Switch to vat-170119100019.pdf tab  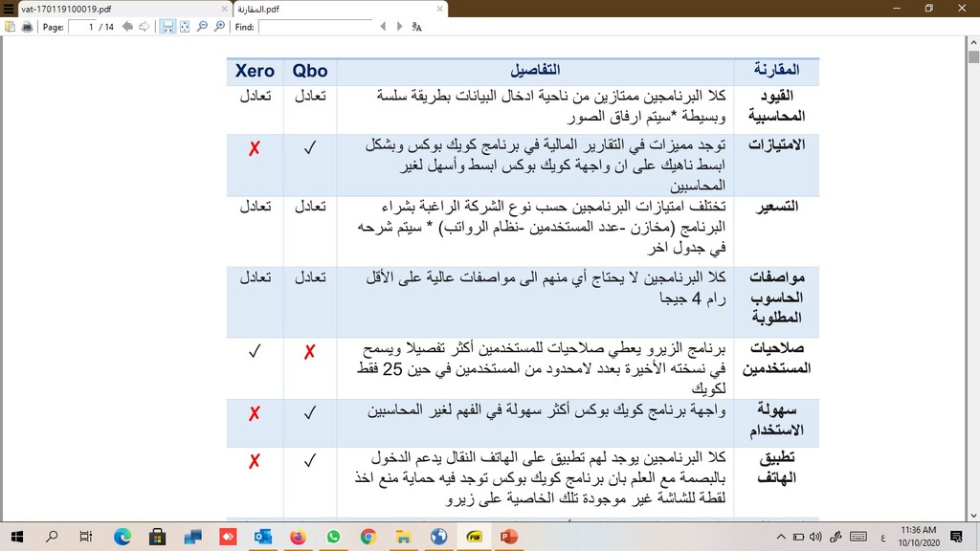click(x=124, y=9)
